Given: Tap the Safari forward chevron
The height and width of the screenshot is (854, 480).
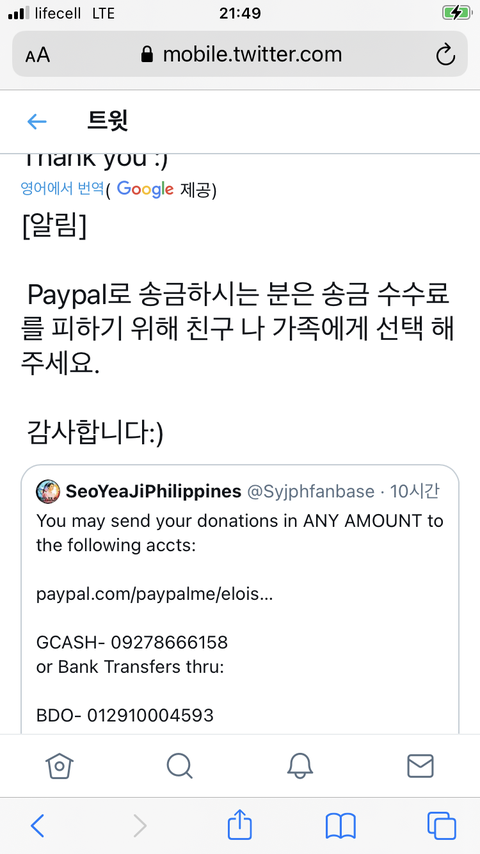Looking at the screenshot, I should [140, 826].
